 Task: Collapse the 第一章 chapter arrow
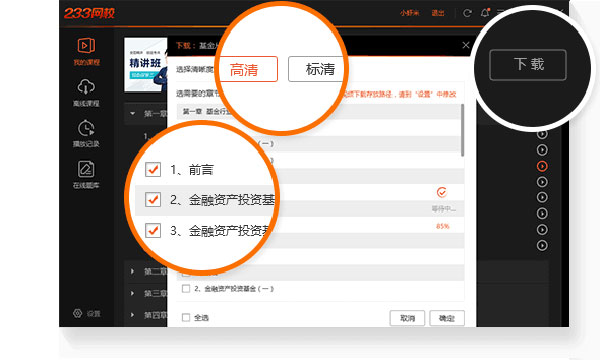pos(133,113)
